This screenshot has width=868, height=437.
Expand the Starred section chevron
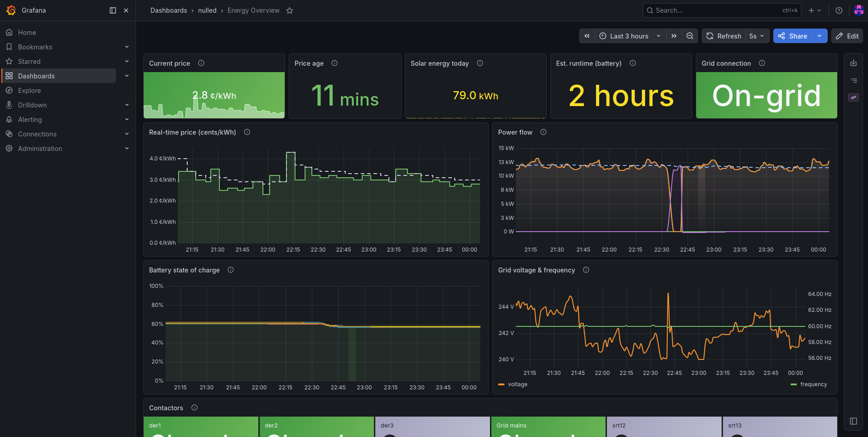pos(127,61)
